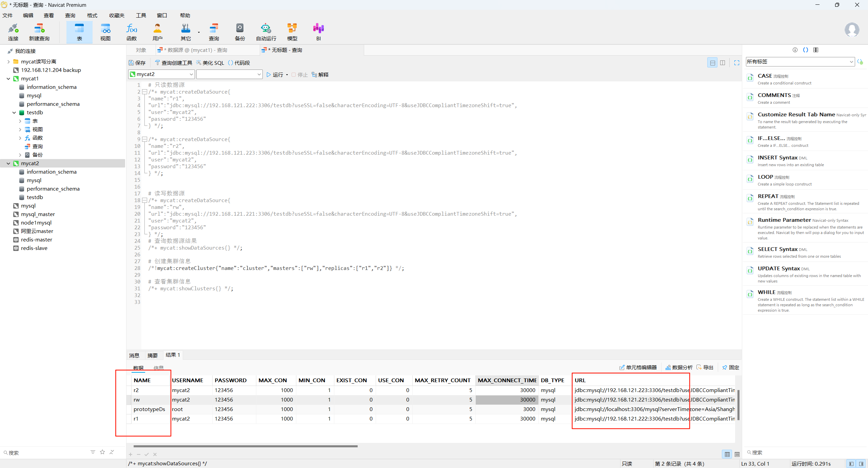
Task: Open Data Analysis (数据分析)
Action: tap(679, 368)
